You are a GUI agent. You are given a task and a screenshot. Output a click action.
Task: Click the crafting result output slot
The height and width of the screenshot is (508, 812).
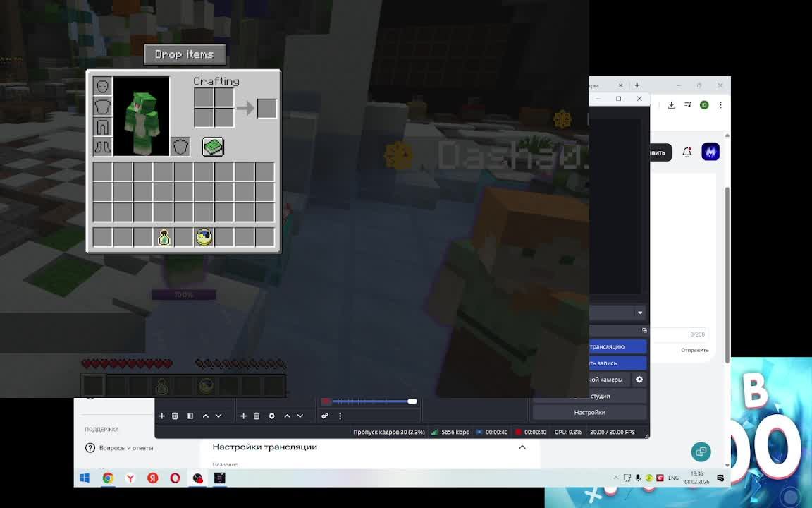pos(266,109)
